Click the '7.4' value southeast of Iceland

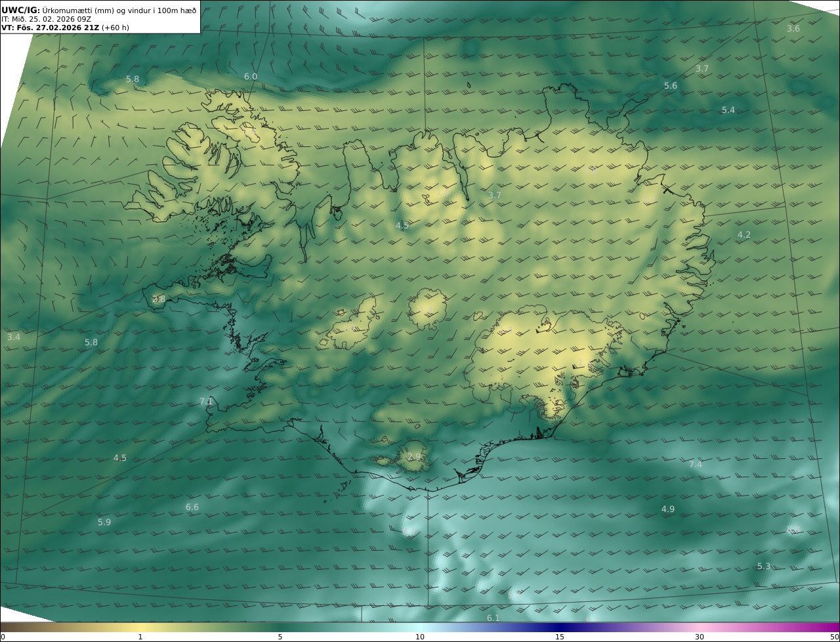click(x=696, y=465)
